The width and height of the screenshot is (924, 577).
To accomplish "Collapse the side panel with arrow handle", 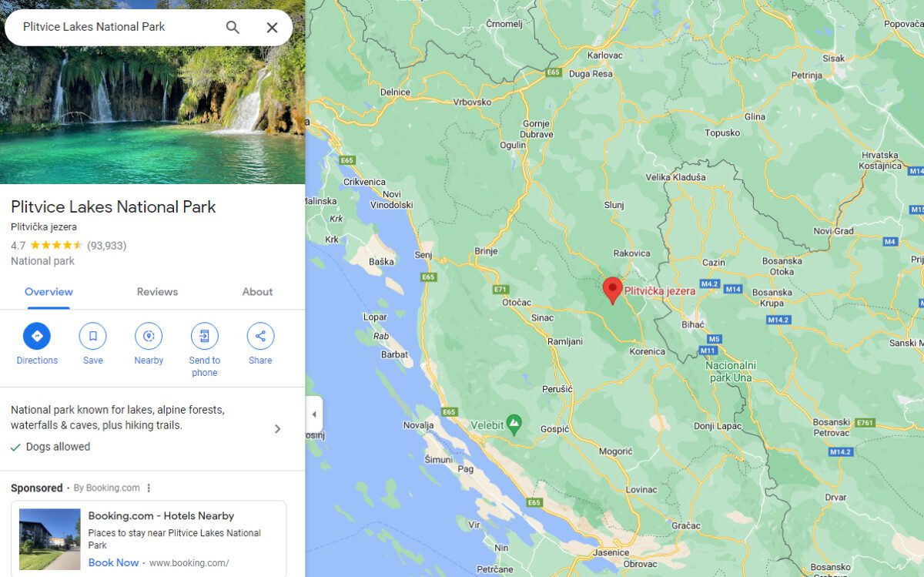I will click(314, 414).
